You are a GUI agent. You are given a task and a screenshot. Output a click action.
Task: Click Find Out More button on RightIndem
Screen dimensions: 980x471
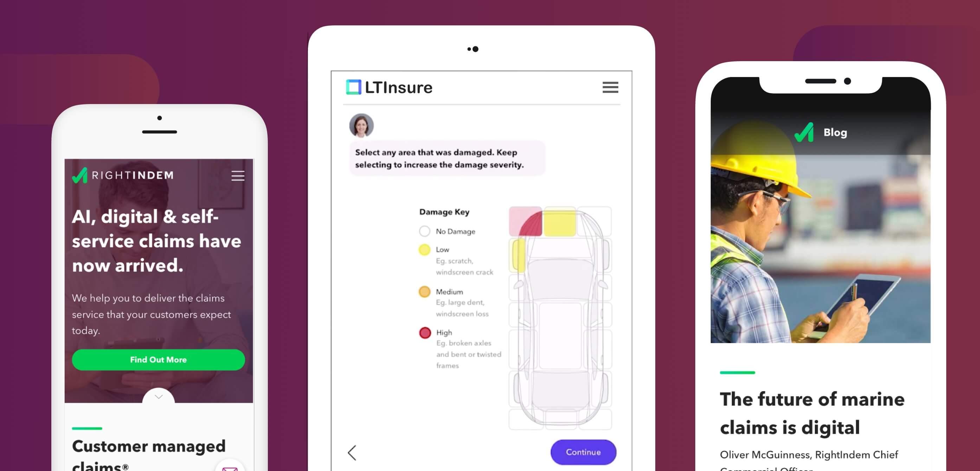pos(158,359)
